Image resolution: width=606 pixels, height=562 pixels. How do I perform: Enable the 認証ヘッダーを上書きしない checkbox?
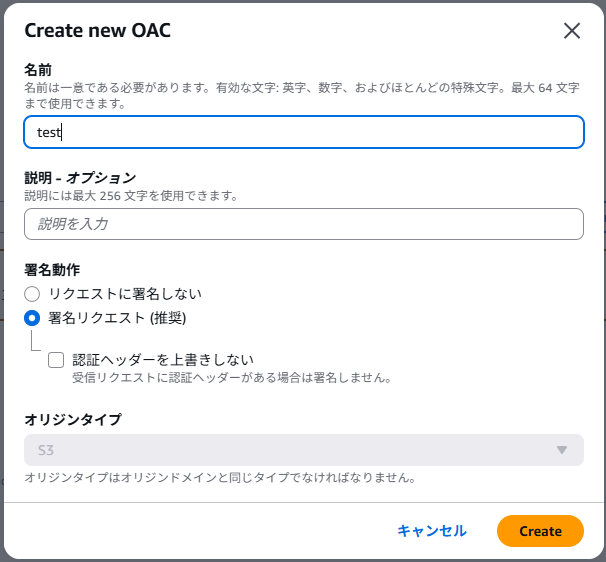click(x=56, y=360)
